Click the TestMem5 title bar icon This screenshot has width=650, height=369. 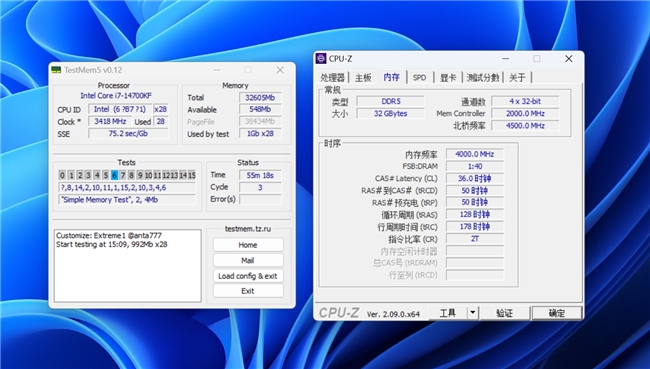point(56,70)
